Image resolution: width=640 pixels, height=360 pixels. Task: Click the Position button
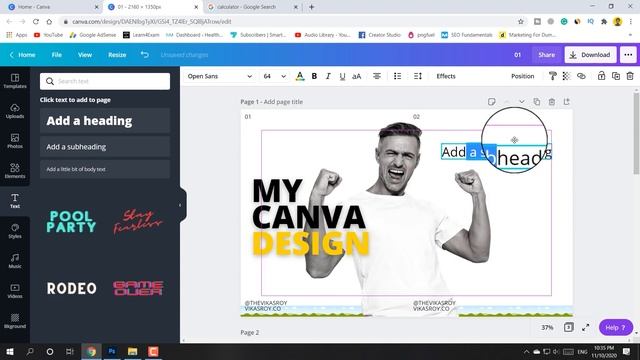click(x=522, y=76)
